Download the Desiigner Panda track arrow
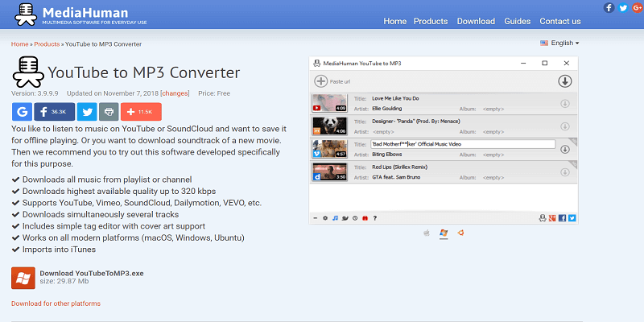 [565, 126]
